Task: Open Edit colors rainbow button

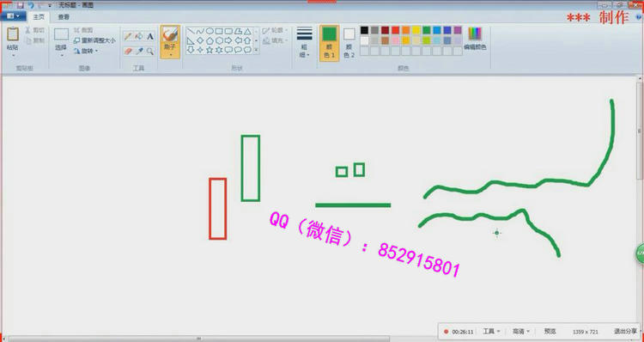Action: pyautogui.click(x=475, y=39)
